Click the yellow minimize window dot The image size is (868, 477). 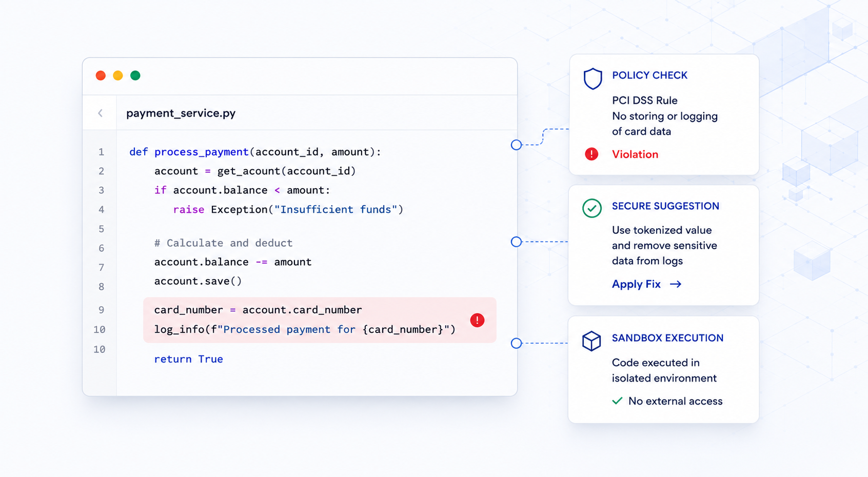(118, 75)
